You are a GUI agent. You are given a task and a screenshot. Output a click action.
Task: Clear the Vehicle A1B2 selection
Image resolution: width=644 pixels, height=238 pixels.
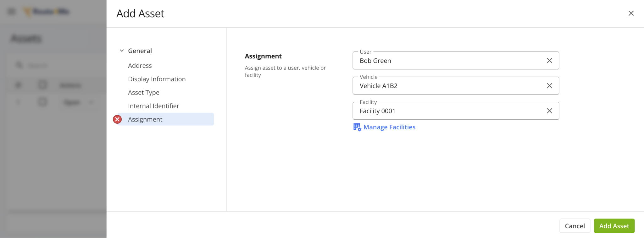tap(549, 86)
